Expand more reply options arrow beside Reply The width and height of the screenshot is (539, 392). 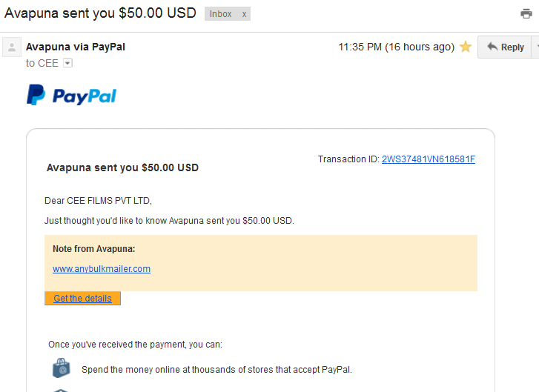535,47
